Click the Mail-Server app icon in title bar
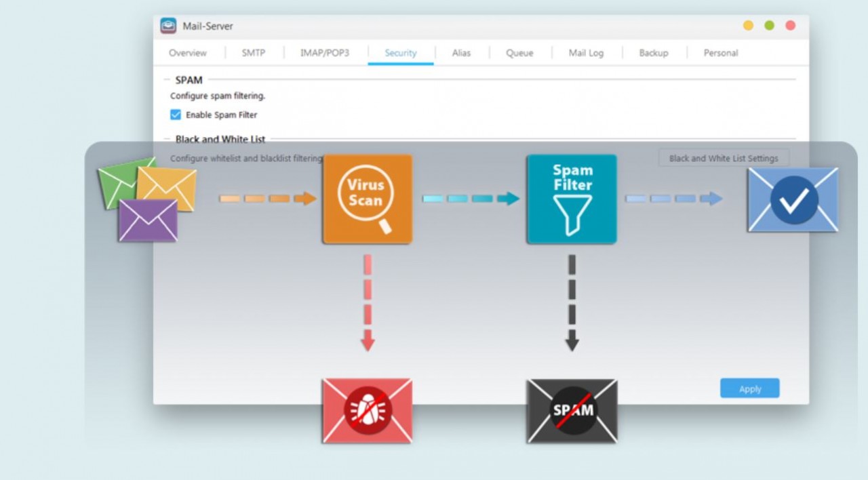The height and width of the screenshot is (480, 868). coord(168,26)
